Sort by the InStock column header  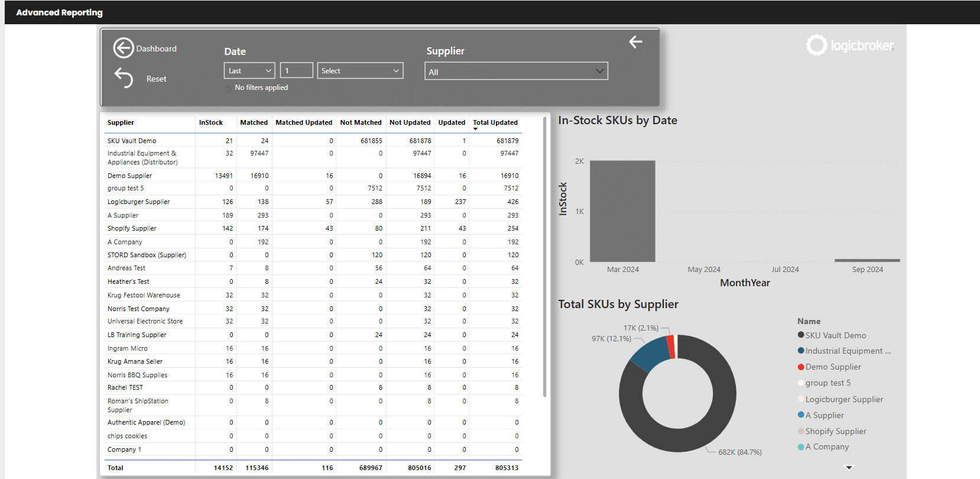click(x=211, y=122)
